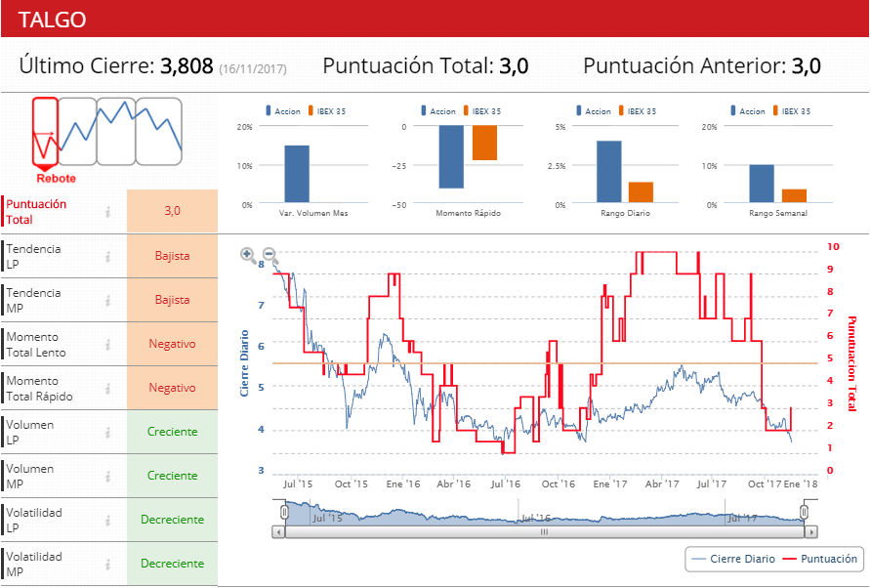Open info icon for Volumen MP

click(108, 477)
